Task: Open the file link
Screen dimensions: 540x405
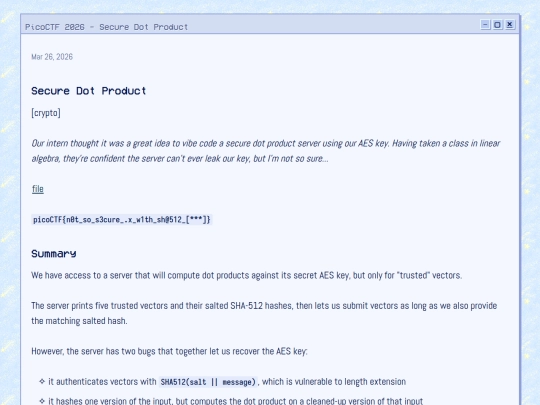Action: pyautogui.click(x=38, y=189)
